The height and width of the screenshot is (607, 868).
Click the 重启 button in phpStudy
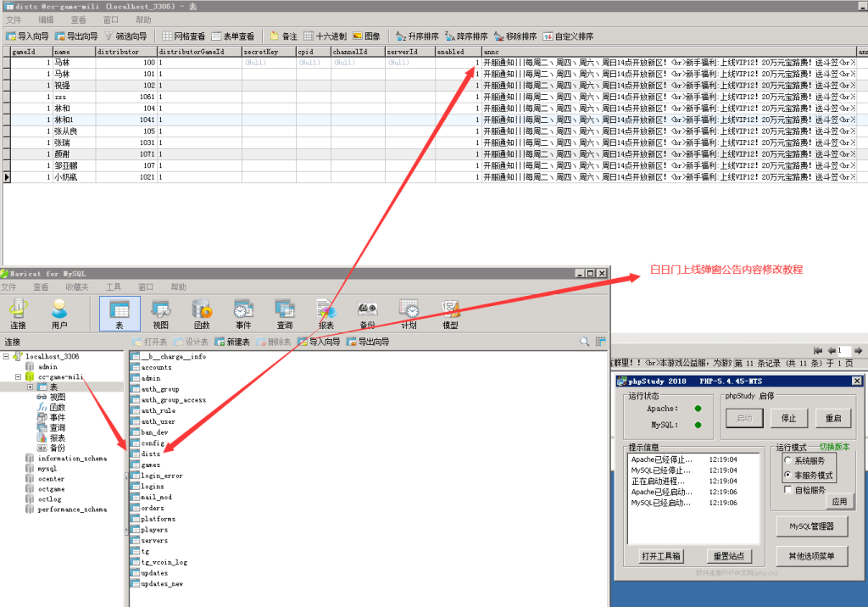click(x=833, y=418)
